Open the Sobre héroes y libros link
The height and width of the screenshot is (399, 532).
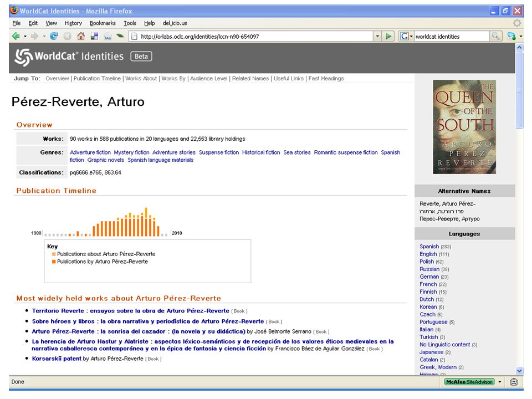click(148, 321)
